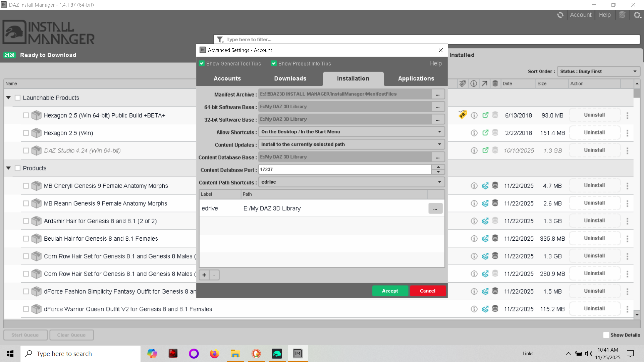Click the info icon for Hexagon 2.5 (Win)
Image resolution: width=644 pixels, height=362 pixels.
pos(474,133)
